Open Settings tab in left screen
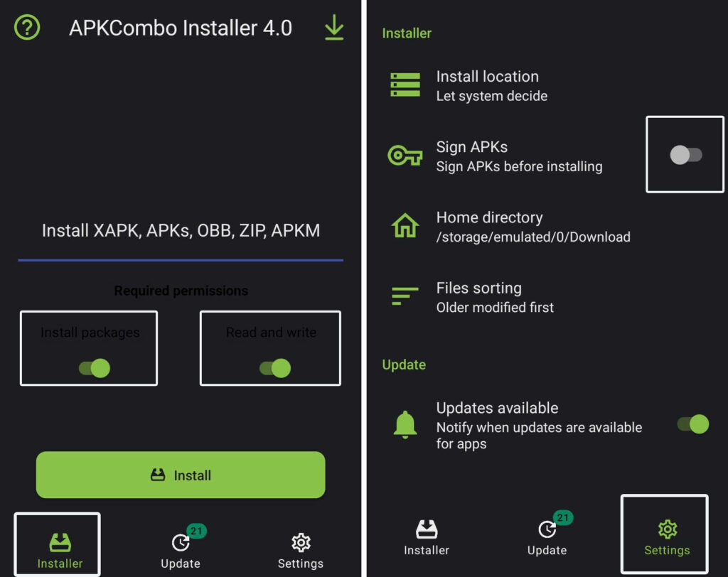 (301, 551)
